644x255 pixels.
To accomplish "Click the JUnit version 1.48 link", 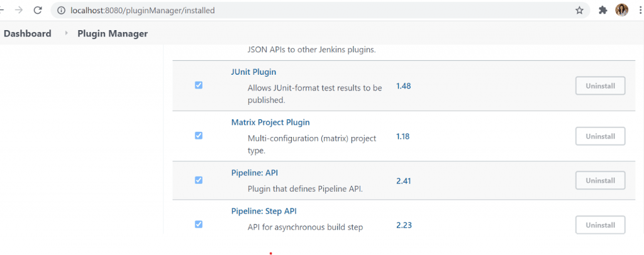I will [403, 85].
